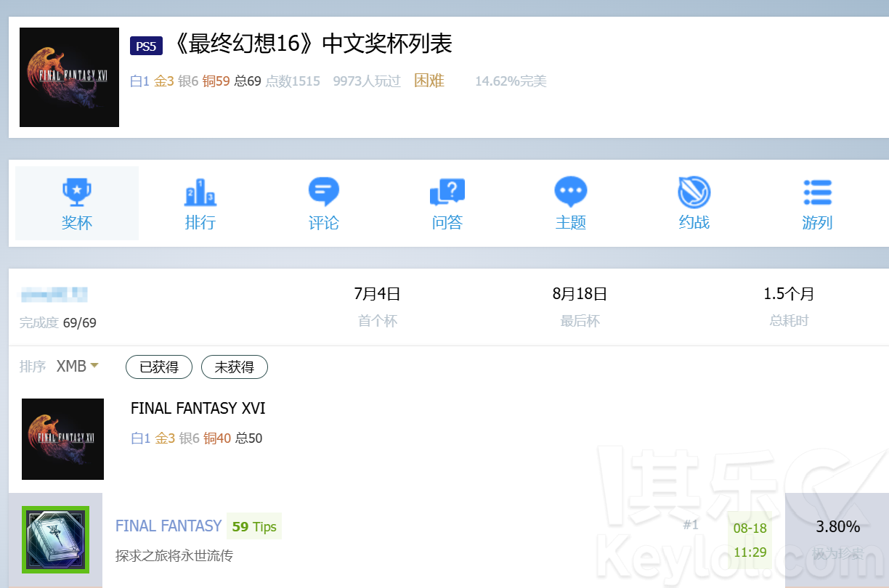Switch to the 约战 tab label

point(694,223)
